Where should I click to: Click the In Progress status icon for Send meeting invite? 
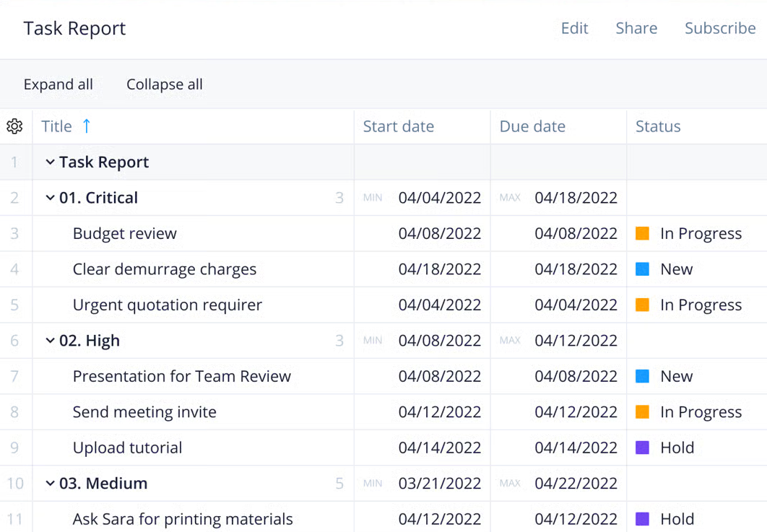point(642,411)
